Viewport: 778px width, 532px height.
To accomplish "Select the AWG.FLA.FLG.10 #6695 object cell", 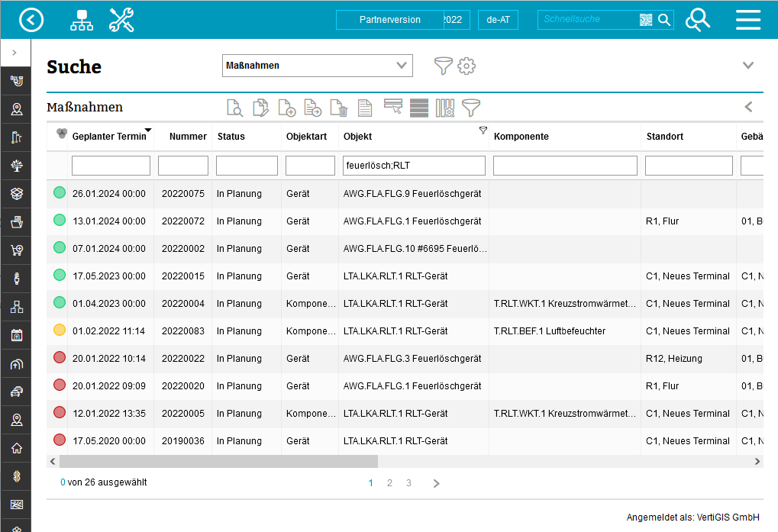I will tap(415, 248).
